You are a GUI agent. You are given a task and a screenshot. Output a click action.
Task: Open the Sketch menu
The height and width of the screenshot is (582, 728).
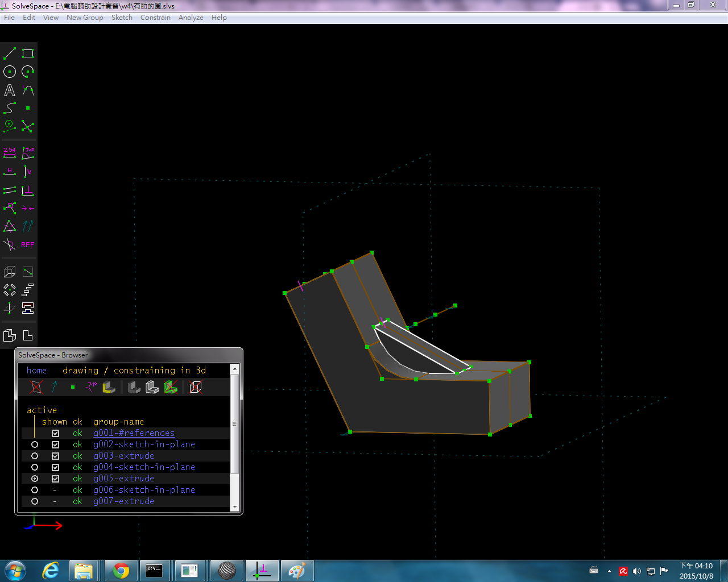[122, 18]
